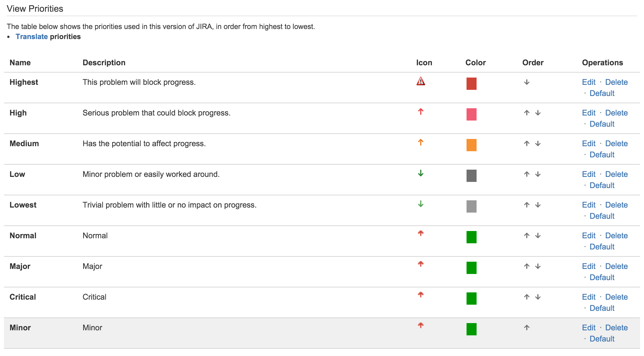The width and height of the screenshot is (644, 356).
Task: Edit the Highest priority
Action: click(588, 82)
